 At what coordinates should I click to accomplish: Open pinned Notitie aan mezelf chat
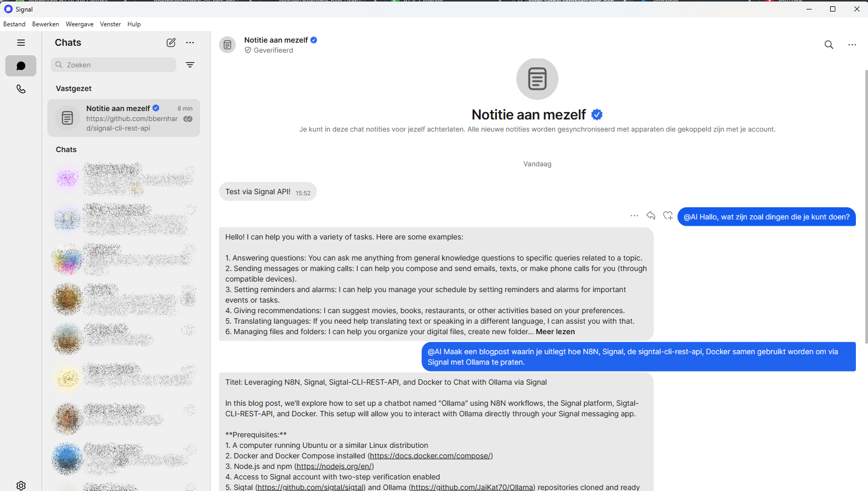124,118
